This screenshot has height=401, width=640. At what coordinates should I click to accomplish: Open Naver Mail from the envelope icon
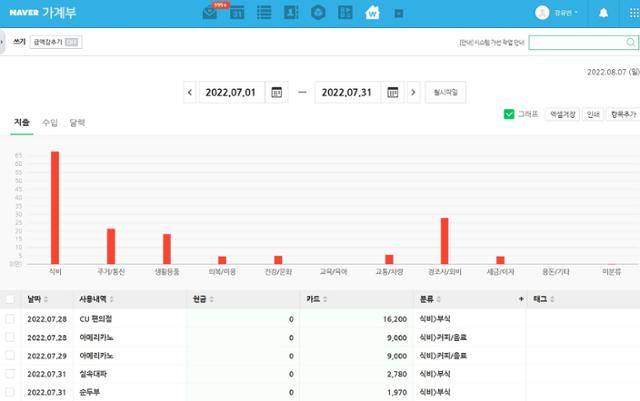[210, 13]
